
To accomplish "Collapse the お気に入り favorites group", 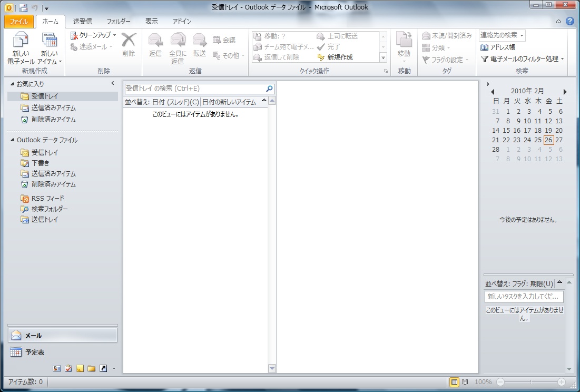I will pos(12,84).
